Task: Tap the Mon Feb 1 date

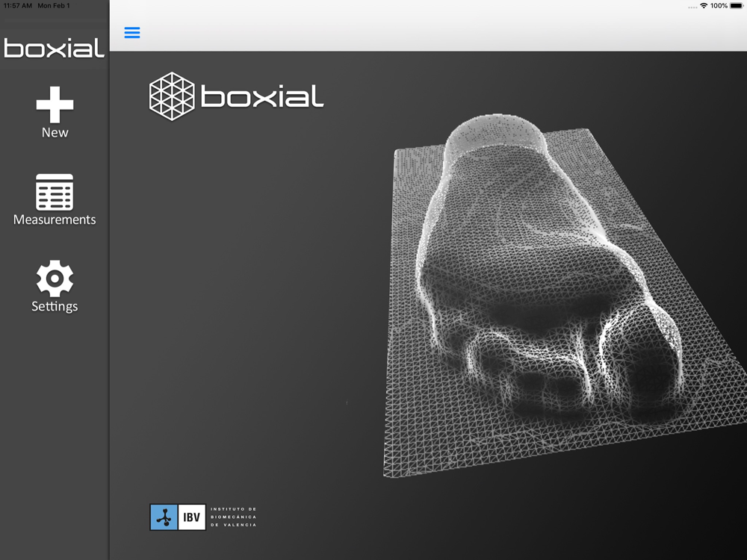Action: tap(54, 6)
